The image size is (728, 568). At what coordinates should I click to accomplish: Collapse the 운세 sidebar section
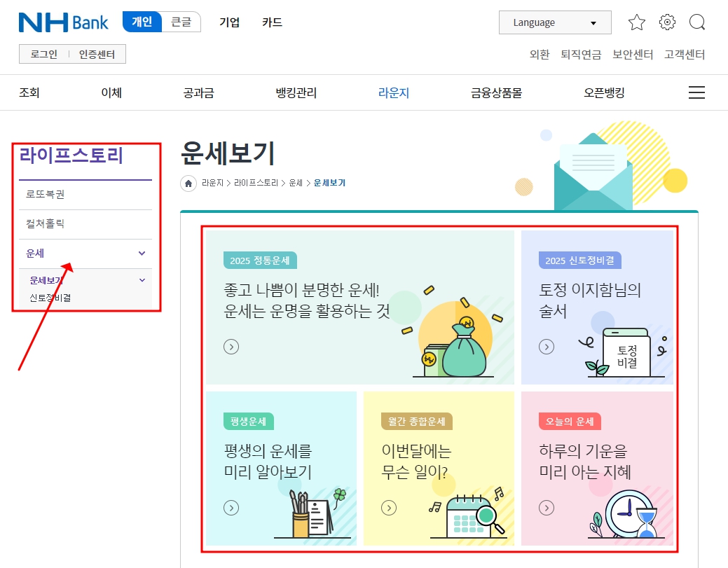point(142,254)
